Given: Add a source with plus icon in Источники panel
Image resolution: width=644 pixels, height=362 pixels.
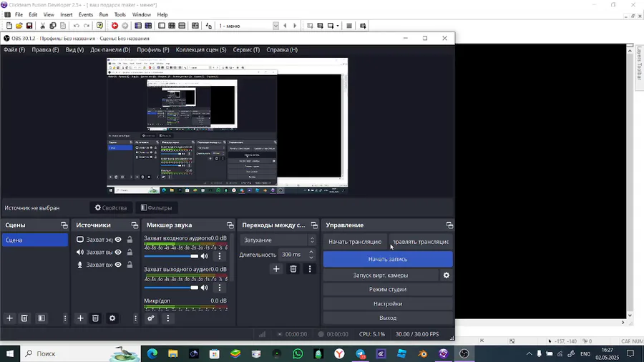Looking at the screenshot, I should tap(80, 318).
